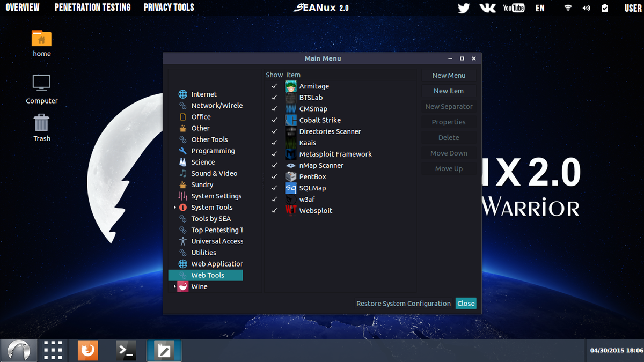Click the menu editor taskbar icon
644x362 pixels.
[x=164, y=351]
